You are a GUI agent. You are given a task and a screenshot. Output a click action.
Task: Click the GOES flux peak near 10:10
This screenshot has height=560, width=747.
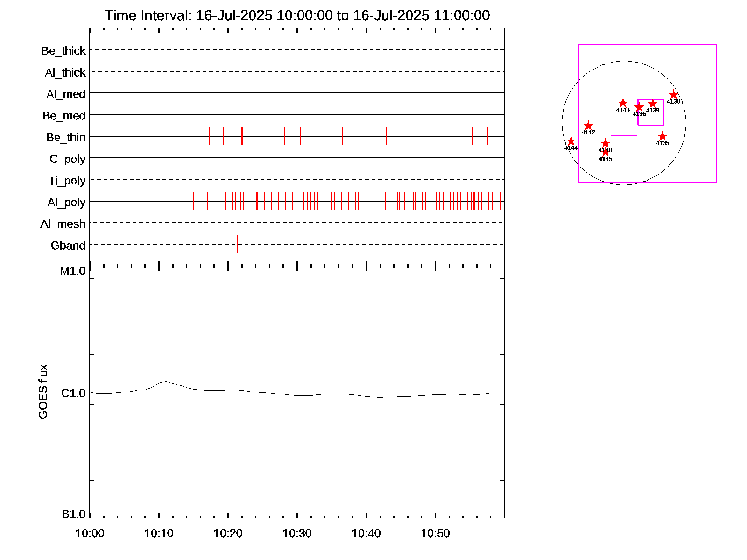click(x=164, y=381)
